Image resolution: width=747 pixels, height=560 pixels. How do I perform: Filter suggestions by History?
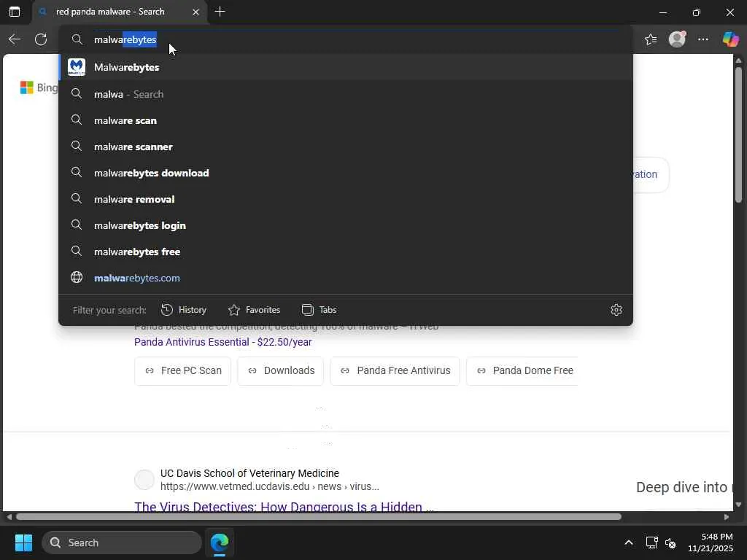tap(184, 310)
